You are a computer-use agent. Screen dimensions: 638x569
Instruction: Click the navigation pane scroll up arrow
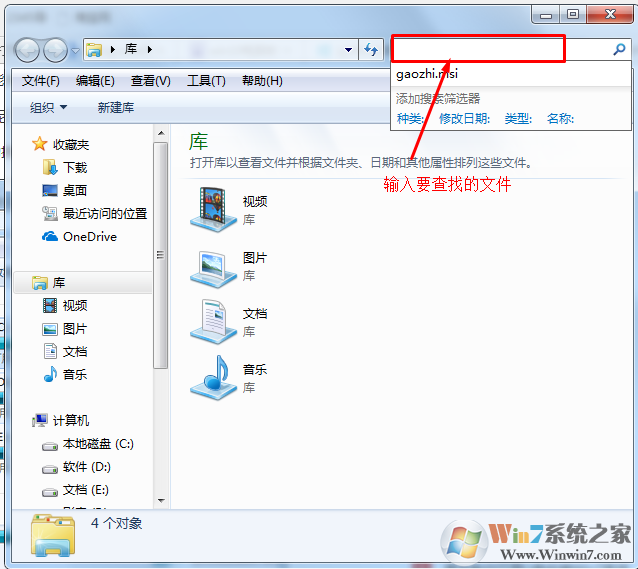161,133
